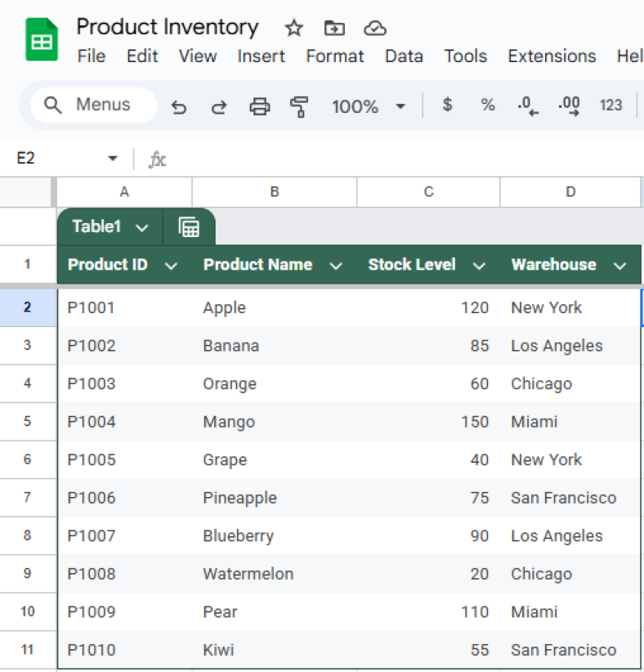
Task: Select the Paint format tool
Action: pos(300,106)
